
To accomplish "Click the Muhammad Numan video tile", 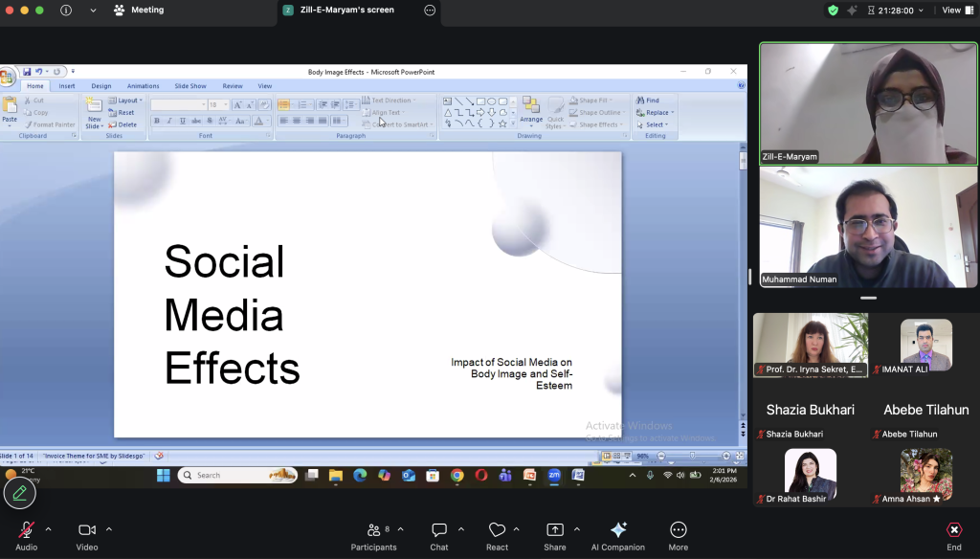I will (x=868, y=227).
